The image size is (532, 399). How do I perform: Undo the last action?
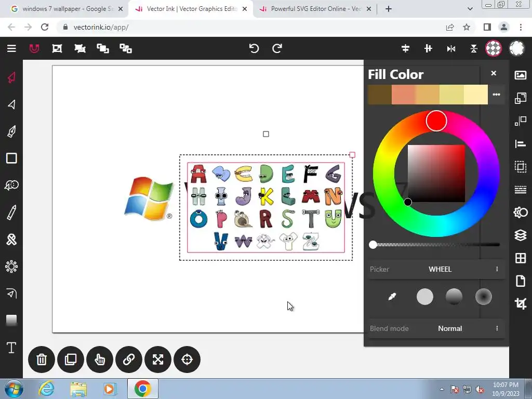point(254,48)
